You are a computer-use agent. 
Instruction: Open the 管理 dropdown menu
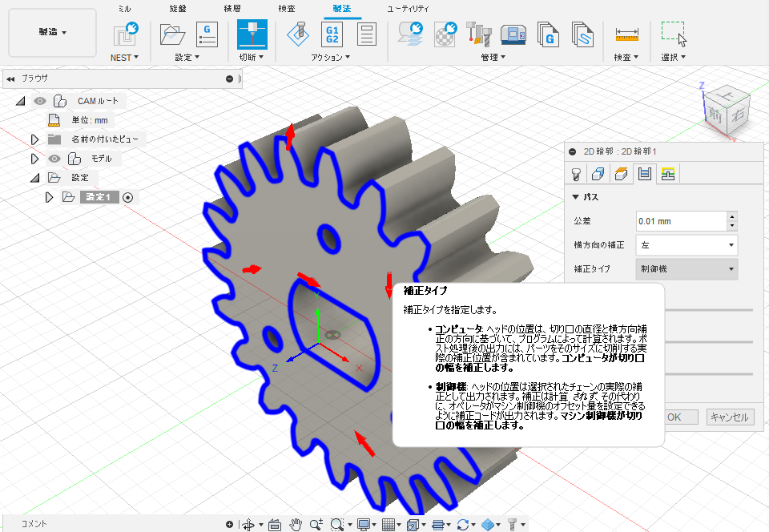click(x=493, y=58)
